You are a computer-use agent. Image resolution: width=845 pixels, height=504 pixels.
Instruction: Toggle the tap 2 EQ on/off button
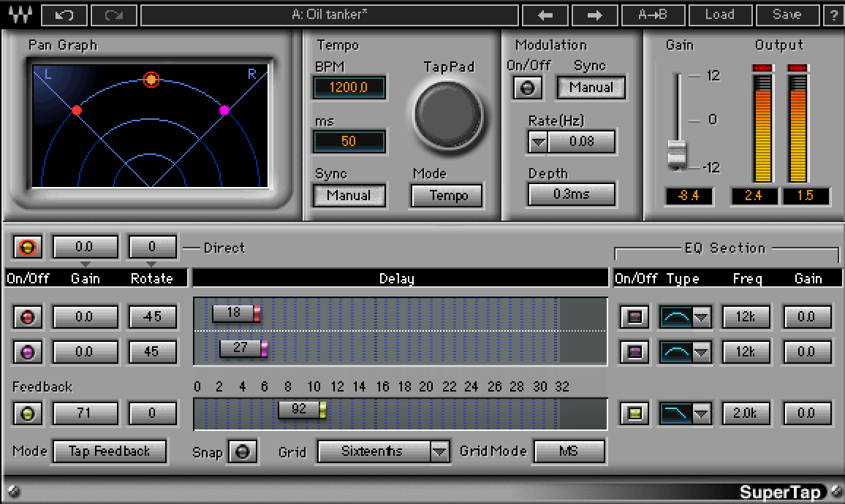click(x=634, y=352)
